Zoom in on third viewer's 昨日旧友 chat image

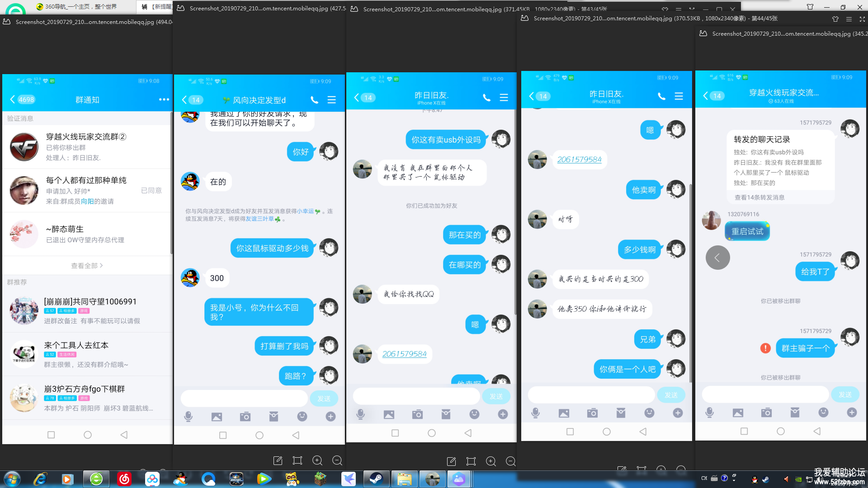(491, 461)
